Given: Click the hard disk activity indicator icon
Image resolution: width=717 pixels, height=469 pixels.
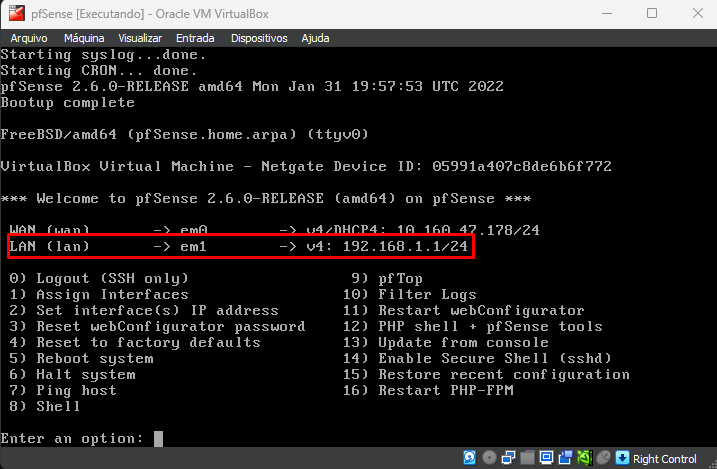Looking at the screenshot, I should coord(470,458).
